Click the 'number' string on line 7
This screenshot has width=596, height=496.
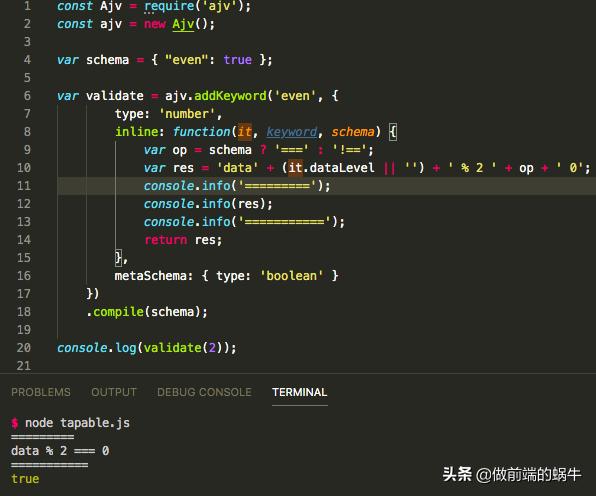click(x=187, y=114)
